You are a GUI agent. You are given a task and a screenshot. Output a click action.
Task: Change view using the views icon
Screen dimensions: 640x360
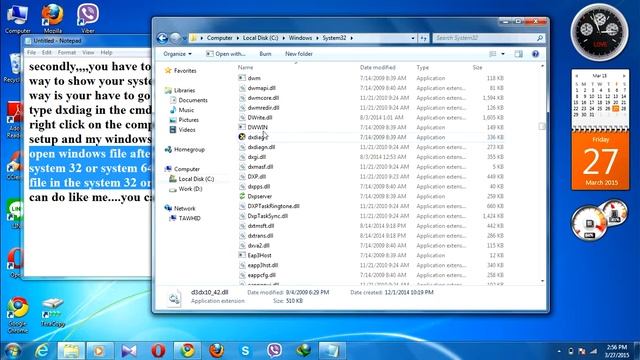point(493,54)
